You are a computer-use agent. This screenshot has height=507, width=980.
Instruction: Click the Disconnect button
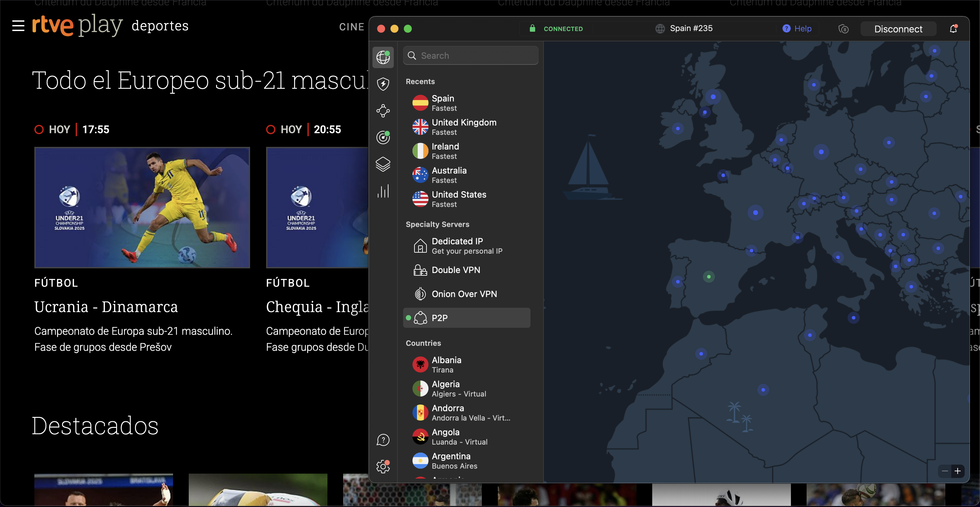(898, 29)
